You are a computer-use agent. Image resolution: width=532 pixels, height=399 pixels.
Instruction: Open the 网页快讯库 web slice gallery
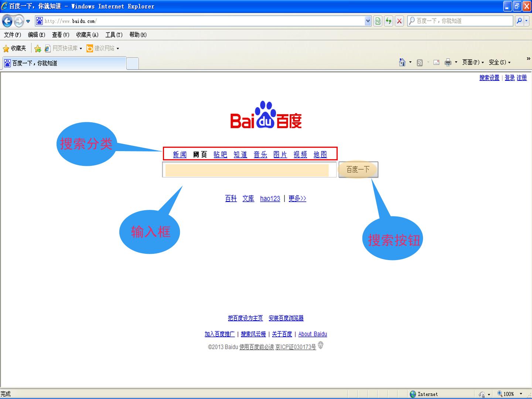coord(63,48)
